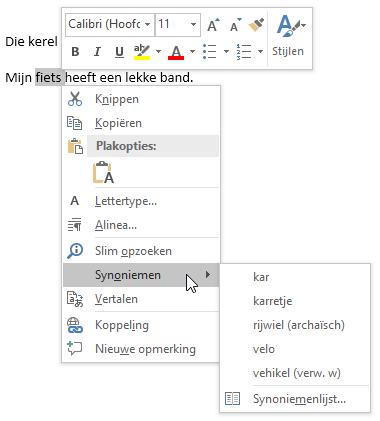Open font color dropdown arrow
The width and height of the screenshot is (380, 421).
[192, 52]
